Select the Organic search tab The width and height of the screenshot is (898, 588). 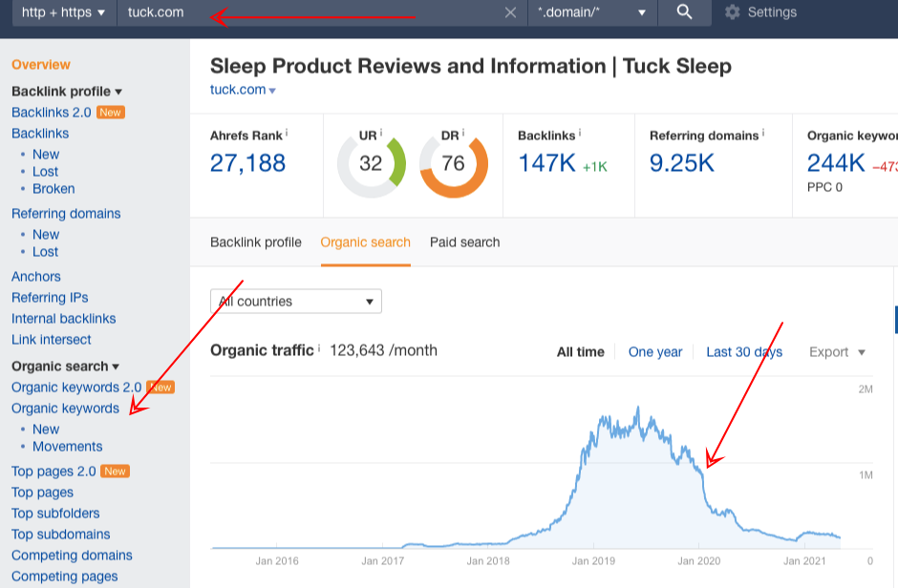[365, 242]
